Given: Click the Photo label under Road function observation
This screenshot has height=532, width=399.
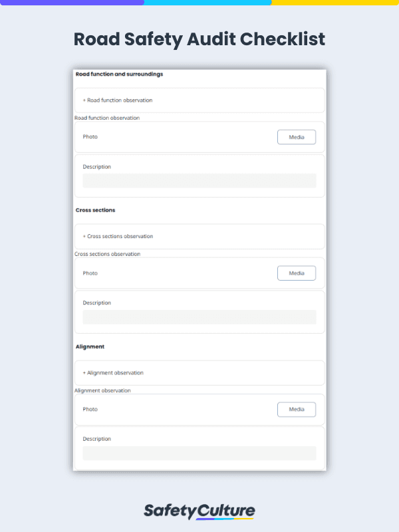Looking at the screenshot, I should click(x=89, y=136).
